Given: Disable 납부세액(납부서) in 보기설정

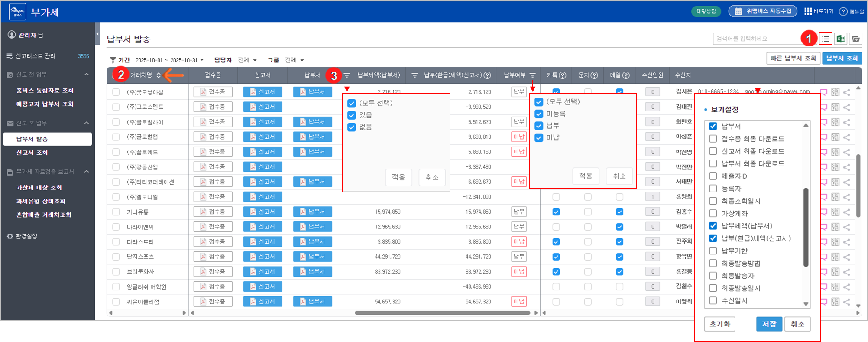Looking at the screenshot, I should [x=713, y=226].
